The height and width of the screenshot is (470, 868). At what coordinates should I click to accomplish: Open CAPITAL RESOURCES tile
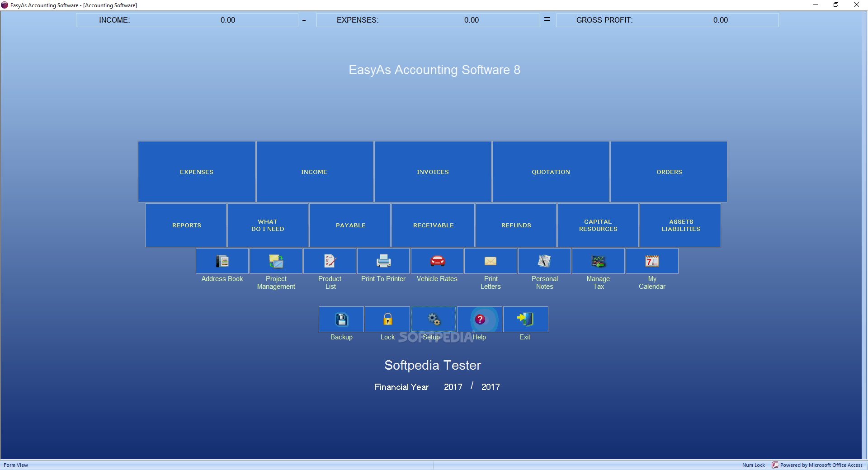coord(598,225)
